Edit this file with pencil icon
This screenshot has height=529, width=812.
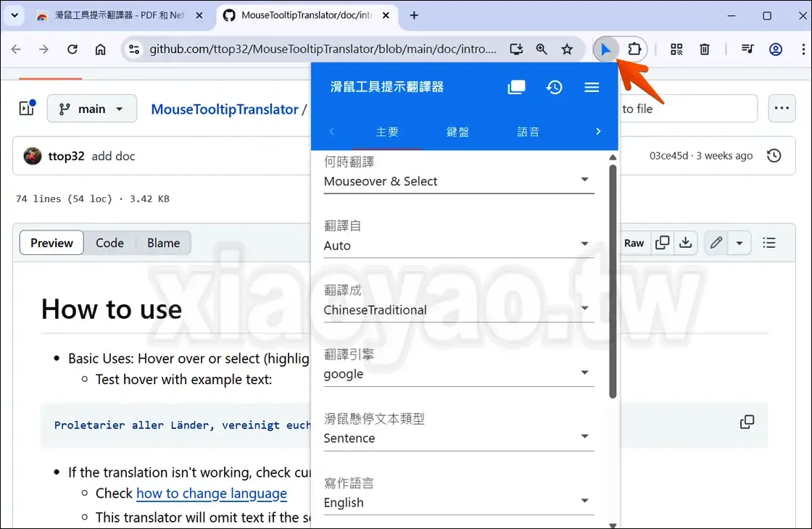[x=716, y=243]
